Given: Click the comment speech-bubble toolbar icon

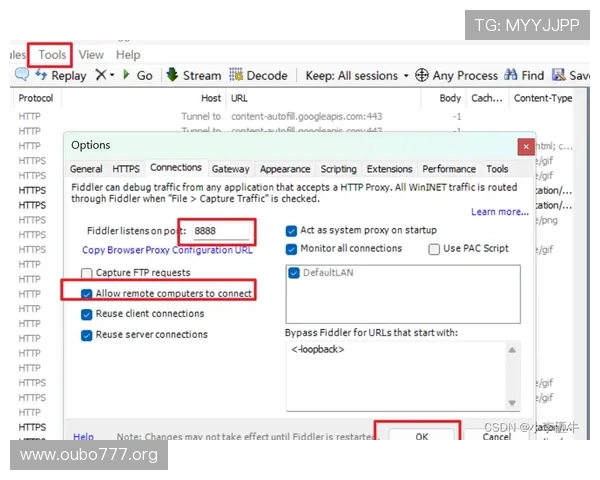Looking at the screenshot, I should click(22, 74).
